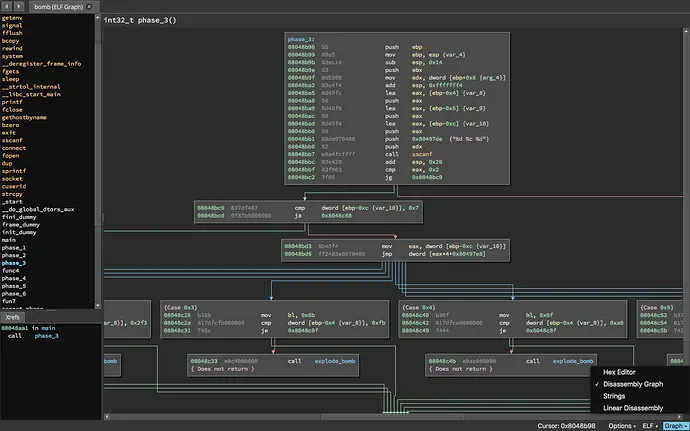Image resolution: width=690 pixels, height=431 pixels.
Task: Select __deregister_frame_info in function list
Action: tap(41, 64)
